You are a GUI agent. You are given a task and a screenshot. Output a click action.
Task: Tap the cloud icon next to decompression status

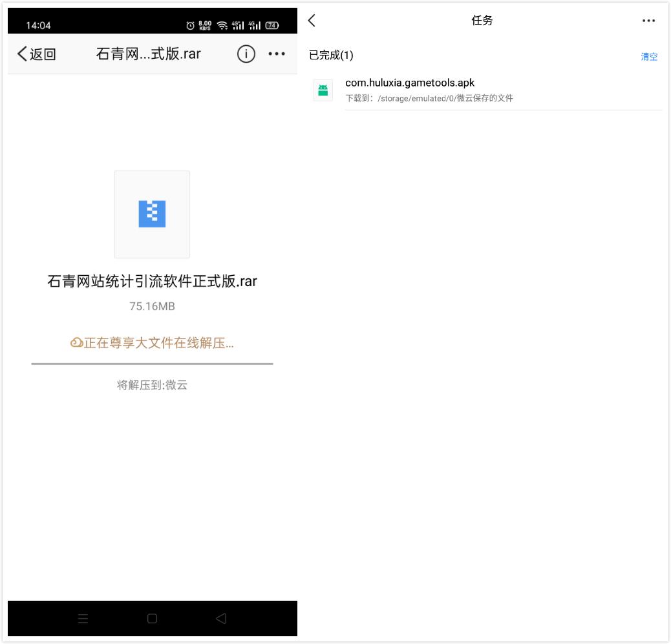point(77,342)
